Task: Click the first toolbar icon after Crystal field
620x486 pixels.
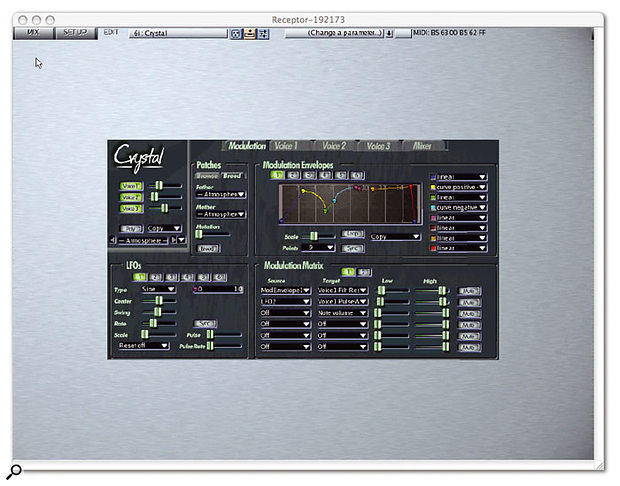Action: (236, 34)
